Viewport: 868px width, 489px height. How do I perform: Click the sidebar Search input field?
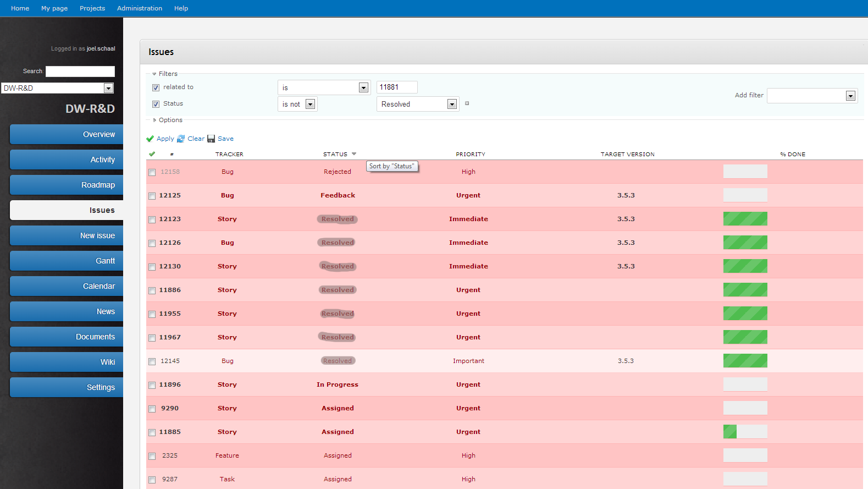coord(80,72)
